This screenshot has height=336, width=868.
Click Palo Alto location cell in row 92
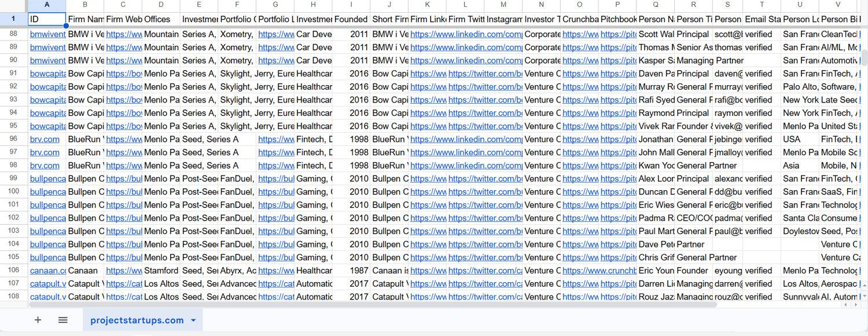coord(800,86)
